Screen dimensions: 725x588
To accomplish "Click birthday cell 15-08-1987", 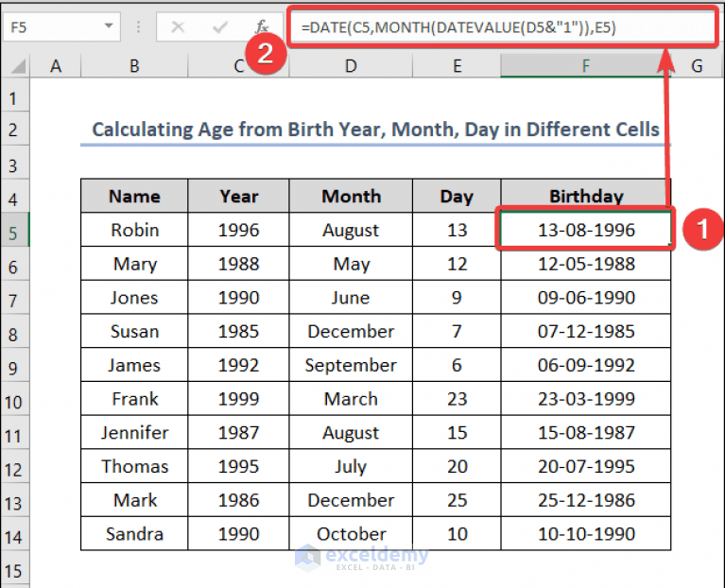I will 586,432.
